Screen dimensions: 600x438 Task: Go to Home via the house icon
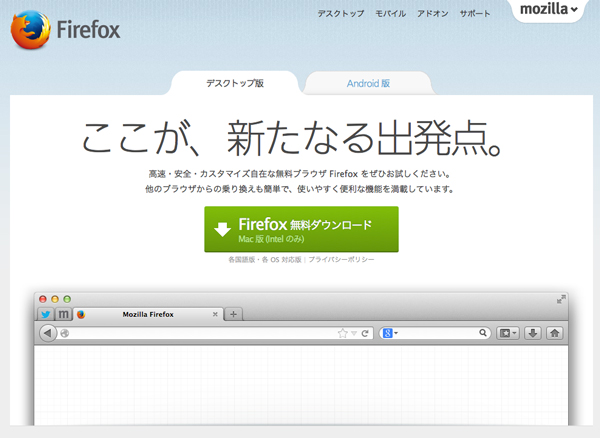555,333
